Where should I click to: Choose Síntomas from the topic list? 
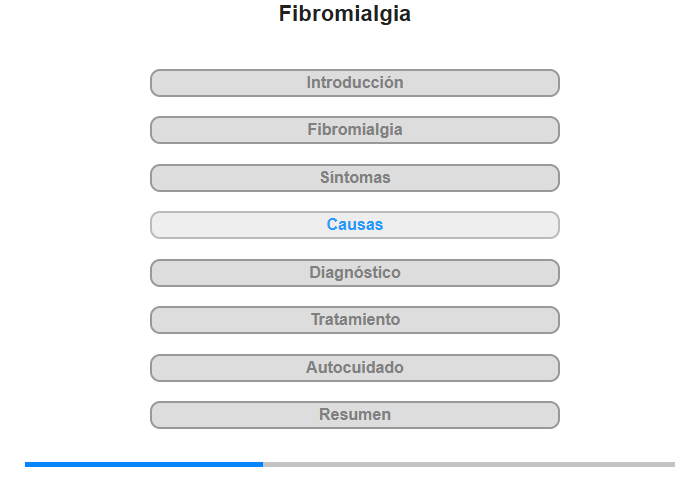tap(355, 178)
